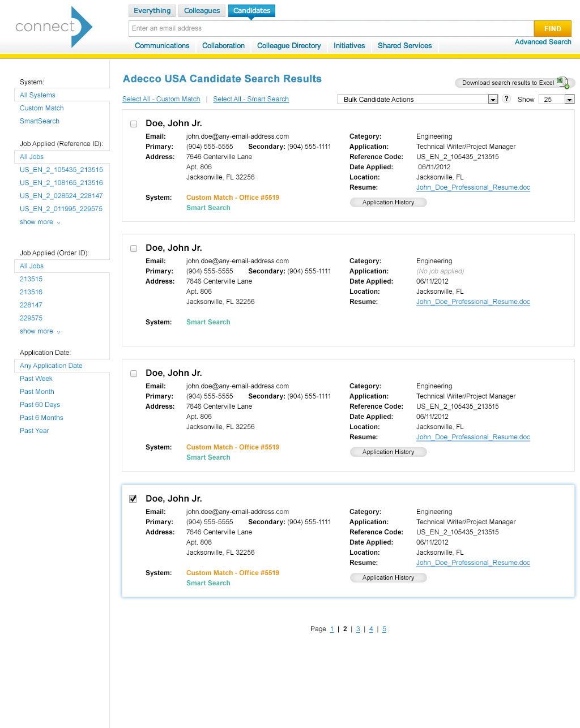Click Select All - Smart Search
Screen dimensions: 580x728
(x=251, y=99)
